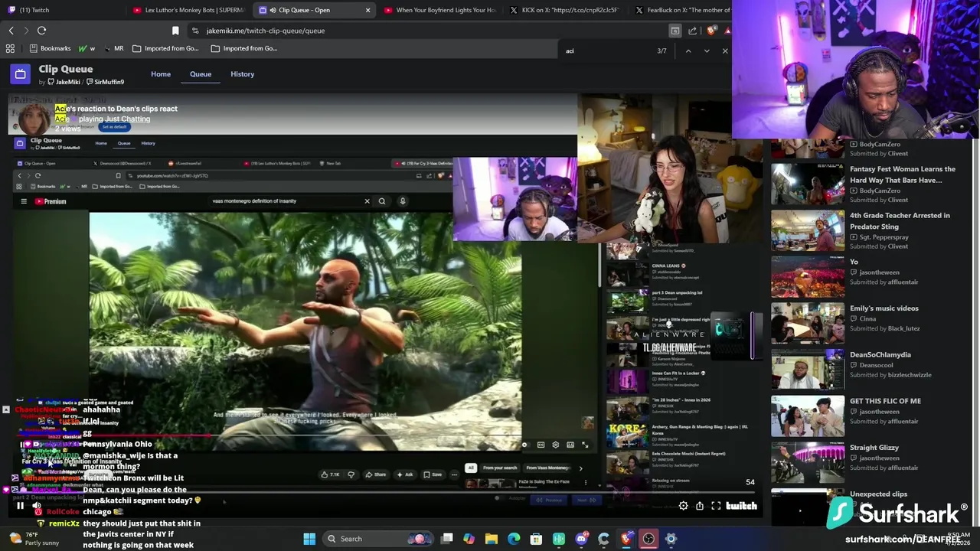This screenshot has height=551, width=980.
Task: Close the Clip Queue - Open tab
Action: point(368,10)
